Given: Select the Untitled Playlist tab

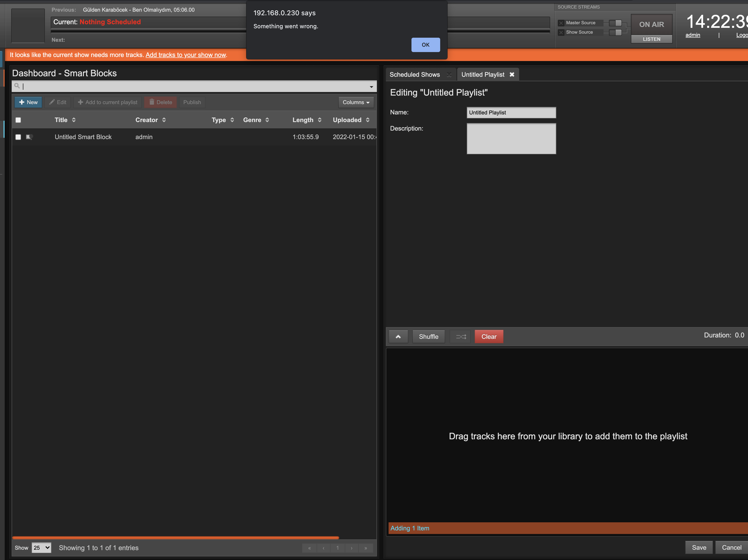Looking at the screenshot, I should click(x=483, y=74).
